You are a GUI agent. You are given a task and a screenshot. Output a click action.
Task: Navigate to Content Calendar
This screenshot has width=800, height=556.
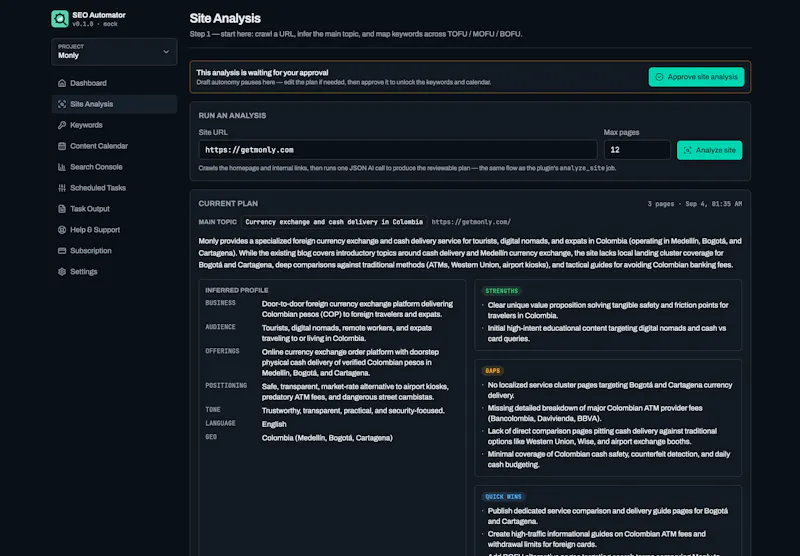tap(114, 146)
